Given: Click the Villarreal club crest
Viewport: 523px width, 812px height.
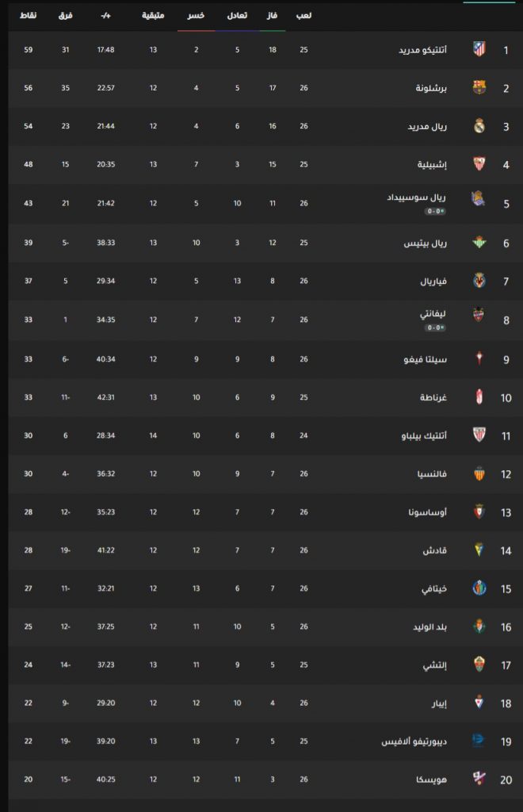Looking at the screenshot, I should tap(479, 281).
